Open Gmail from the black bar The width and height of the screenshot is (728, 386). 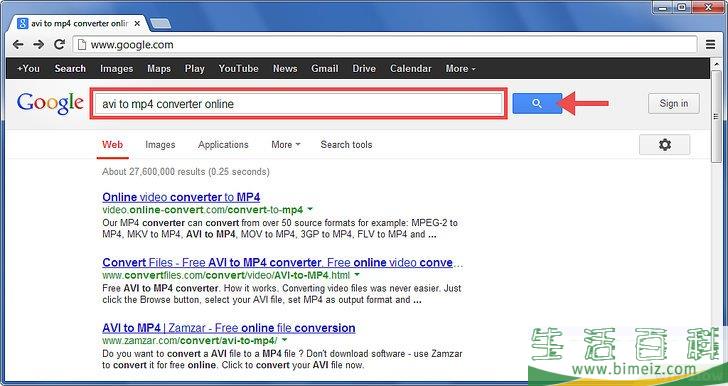(325, 68)
